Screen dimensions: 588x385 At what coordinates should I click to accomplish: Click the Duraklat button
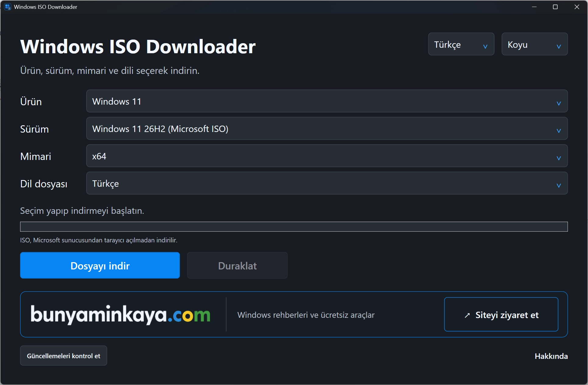click(x=237, y=265)
